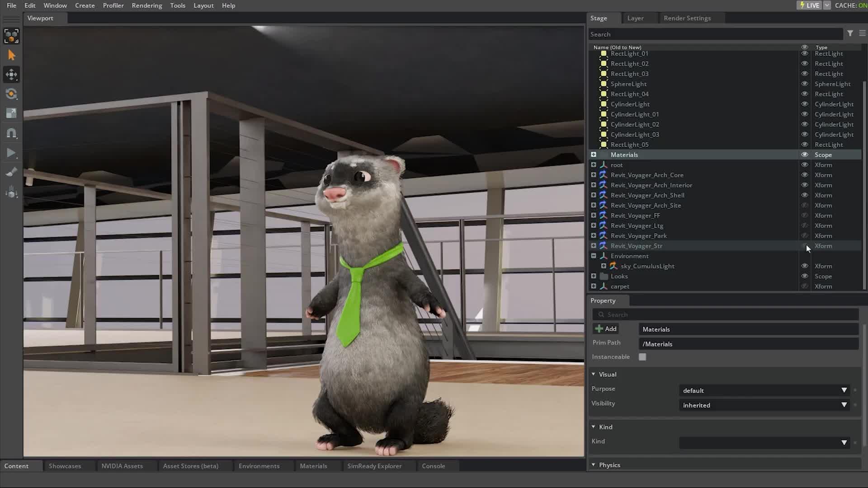Open the Visibility dropdown set to inherited
This screenshot has height=488, width=868.
764,405
